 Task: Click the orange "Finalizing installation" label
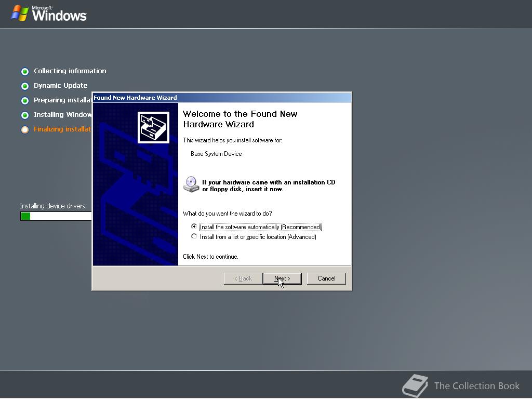pyautogui.click(x=62, y=129)
